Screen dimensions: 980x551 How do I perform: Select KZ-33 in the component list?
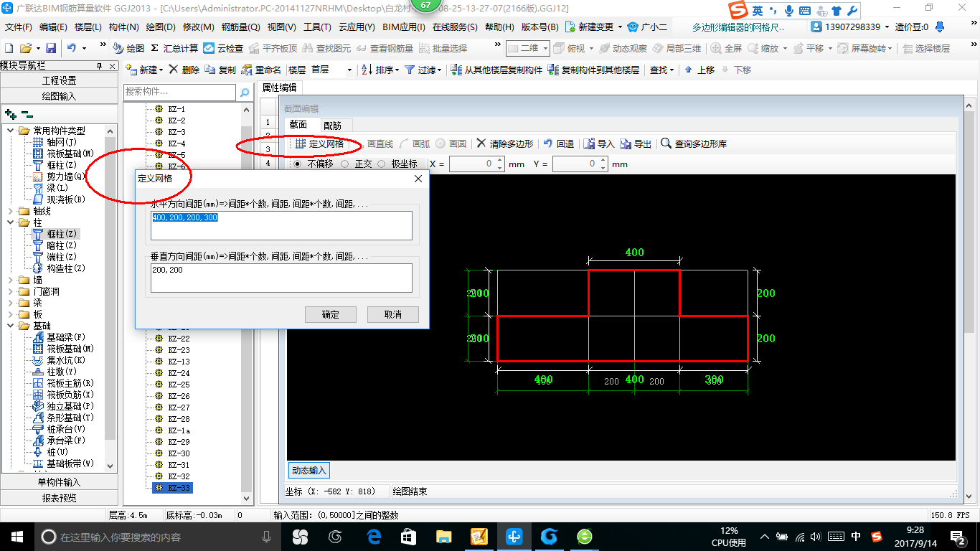pos(173,488)
